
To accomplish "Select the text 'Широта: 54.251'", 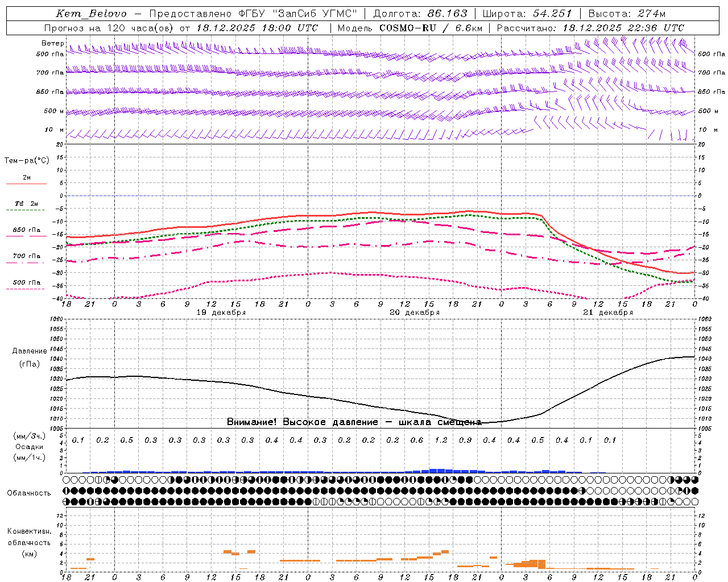I will 527,14.
